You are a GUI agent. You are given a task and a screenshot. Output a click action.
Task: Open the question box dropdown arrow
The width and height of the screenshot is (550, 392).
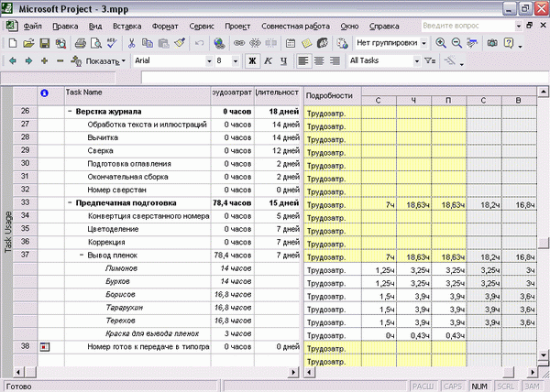coord(519,26)
